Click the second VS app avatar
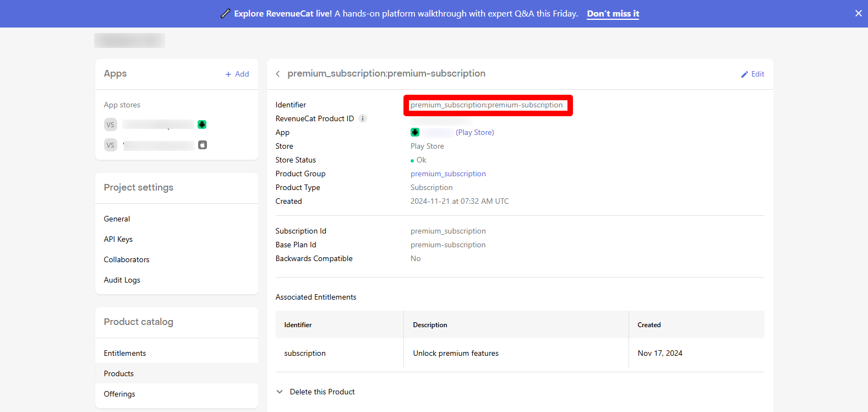Viewport: 868px width, 412px height. point(111,145)
